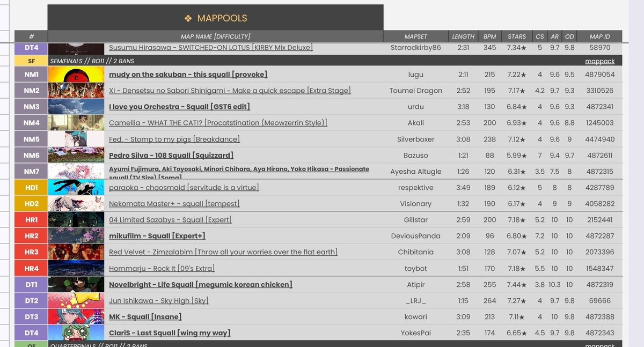Click the HD1 map thumbnail
The height and width of the screenshot is (347, 644).
pos(76,188)
